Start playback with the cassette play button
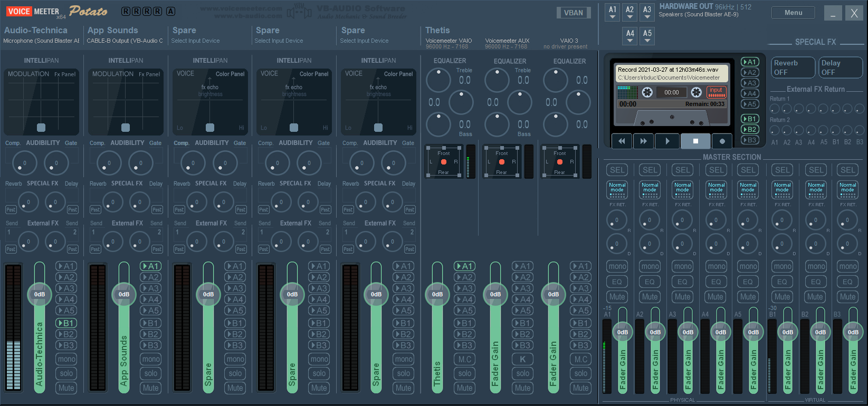Image resolution: width=868 pixels, height=406 pixels. [667, 141]
